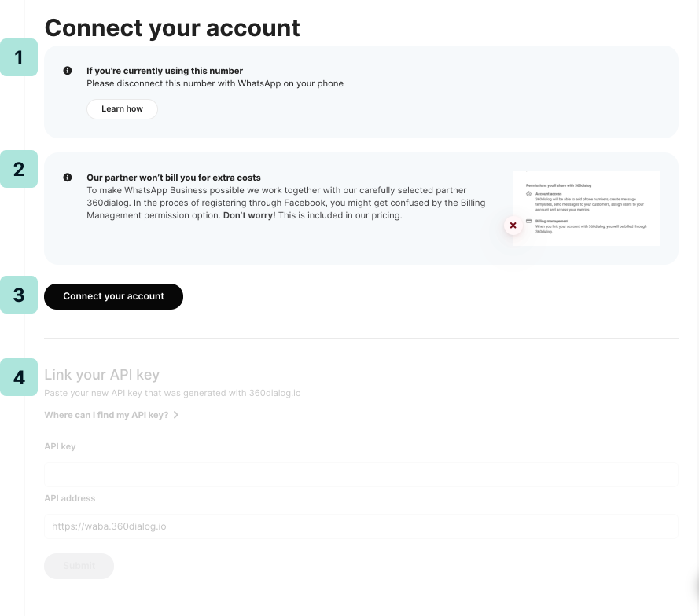Click the API address field
The width and height of the screenshot is (699, 616).
point(361,526)
